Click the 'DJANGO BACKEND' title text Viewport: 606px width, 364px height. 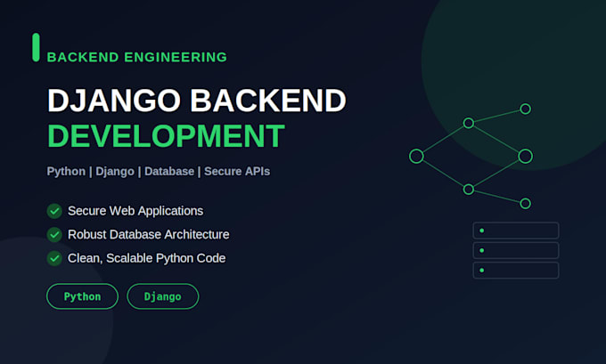[197, 101]
